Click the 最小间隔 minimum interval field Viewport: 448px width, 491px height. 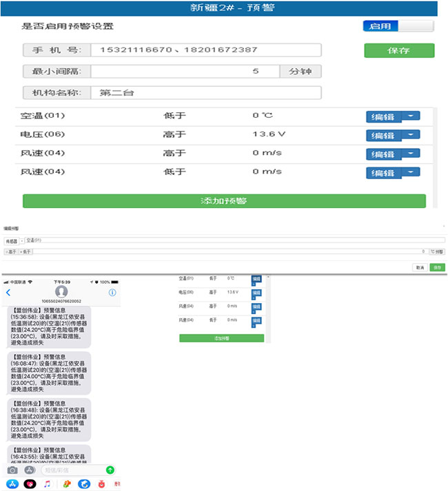click(185, 72)
